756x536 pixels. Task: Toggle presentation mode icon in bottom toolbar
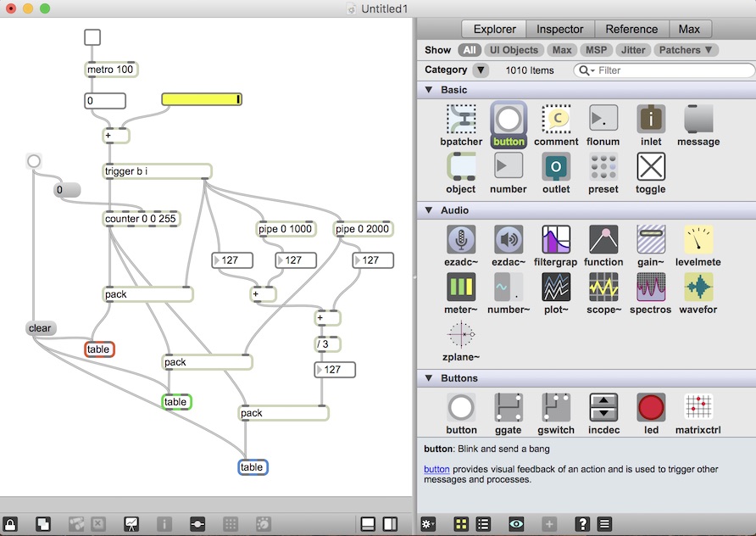pos(131,523)
